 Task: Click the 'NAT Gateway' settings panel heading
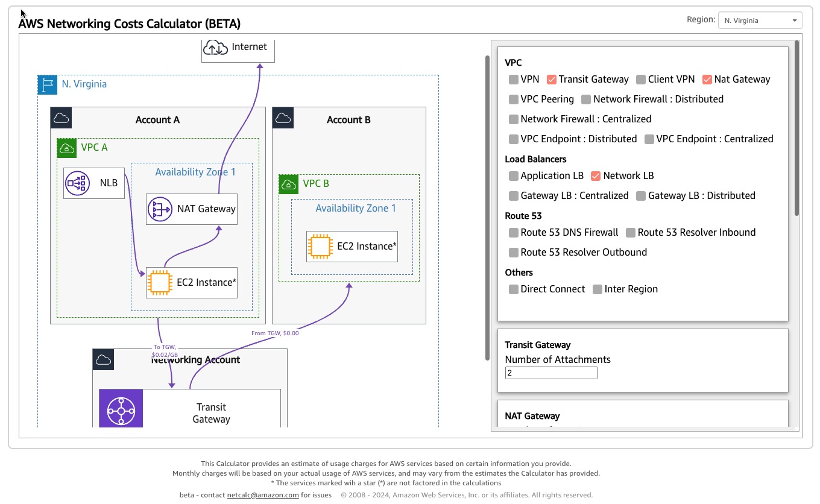click(x=532, y=417)
